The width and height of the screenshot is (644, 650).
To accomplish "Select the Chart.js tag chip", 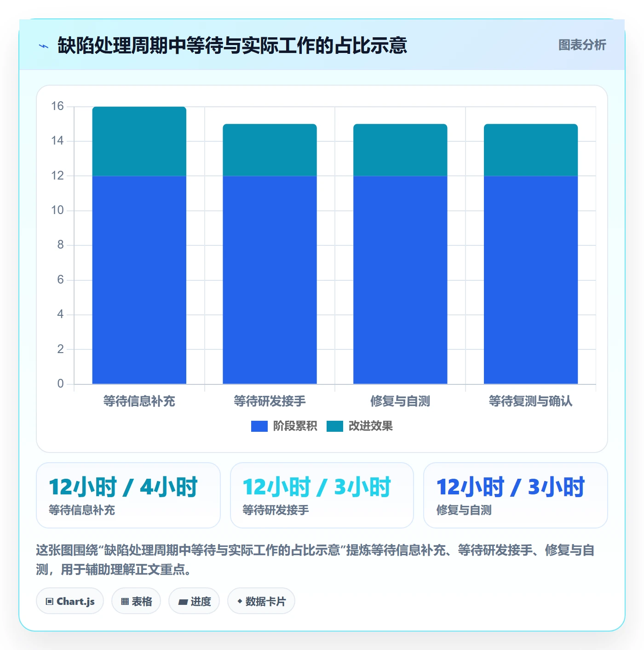I will coord(70,601).
